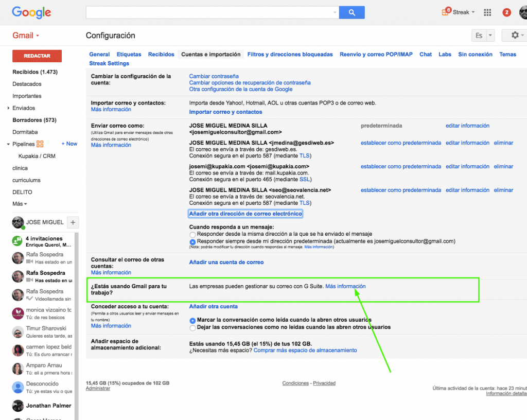Click the Google logo
This screenshot has height=420, width=527.
pos(31,12)
